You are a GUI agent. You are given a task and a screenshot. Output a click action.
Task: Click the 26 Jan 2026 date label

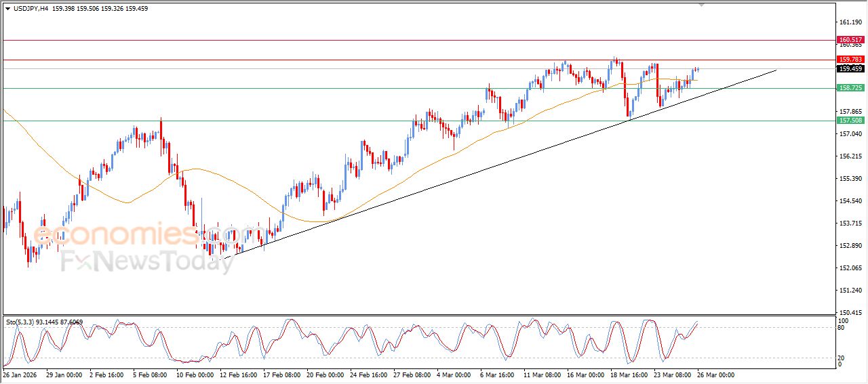(x=18, y=375)
